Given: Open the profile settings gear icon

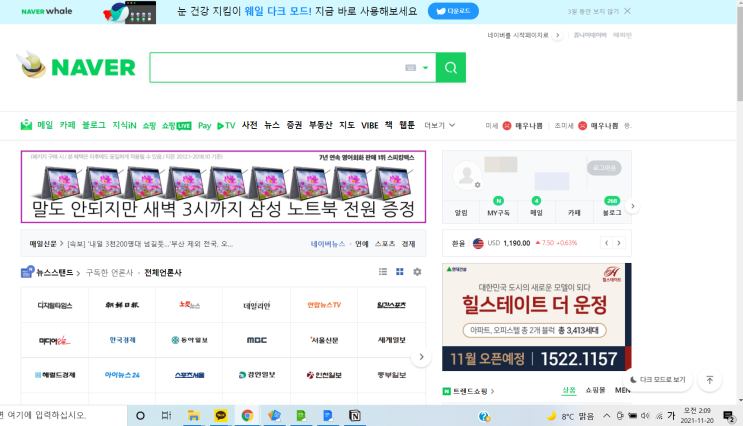Looking at the screenshot, I should [477, 185].
